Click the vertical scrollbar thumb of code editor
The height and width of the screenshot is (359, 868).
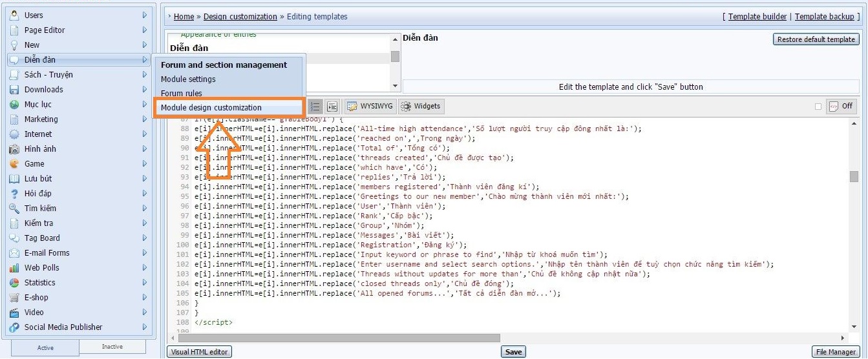854,176
